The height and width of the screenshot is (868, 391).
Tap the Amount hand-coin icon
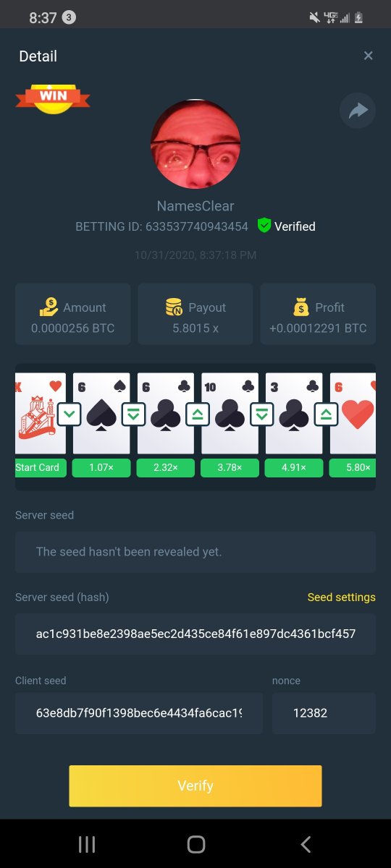49,307
